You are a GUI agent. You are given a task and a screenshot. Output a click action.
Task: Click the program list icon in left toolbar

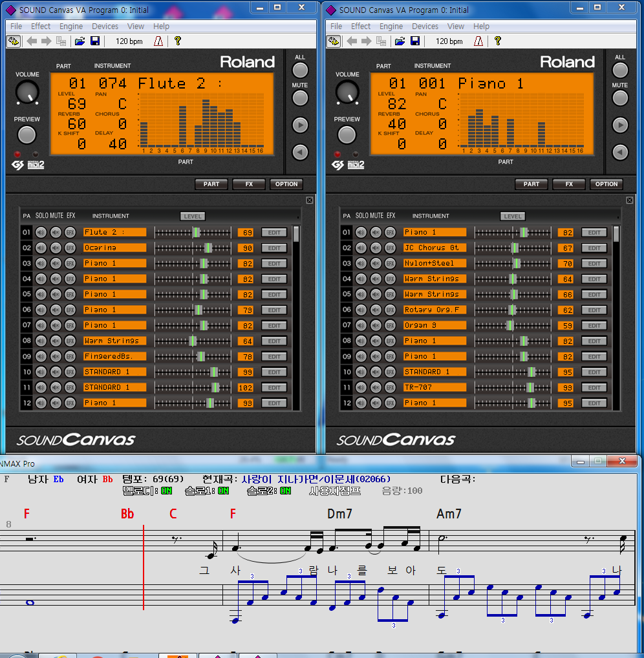pos(61,41)
